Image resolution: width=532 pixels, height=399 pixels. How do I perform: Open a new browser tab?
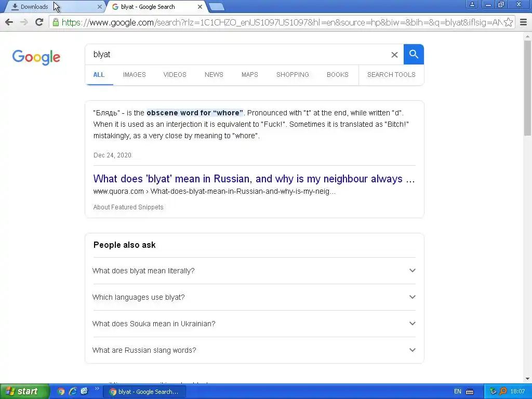[216, 7]
